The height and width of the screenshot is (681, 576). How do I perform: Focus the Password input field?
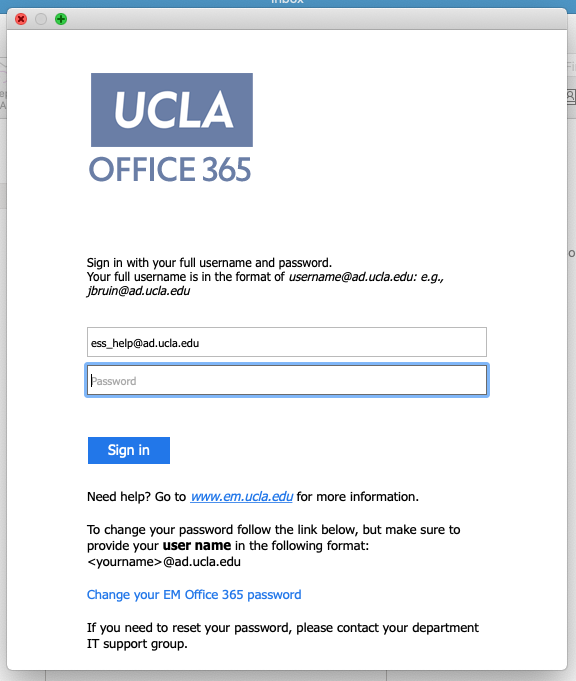click(x=287, y=380)
